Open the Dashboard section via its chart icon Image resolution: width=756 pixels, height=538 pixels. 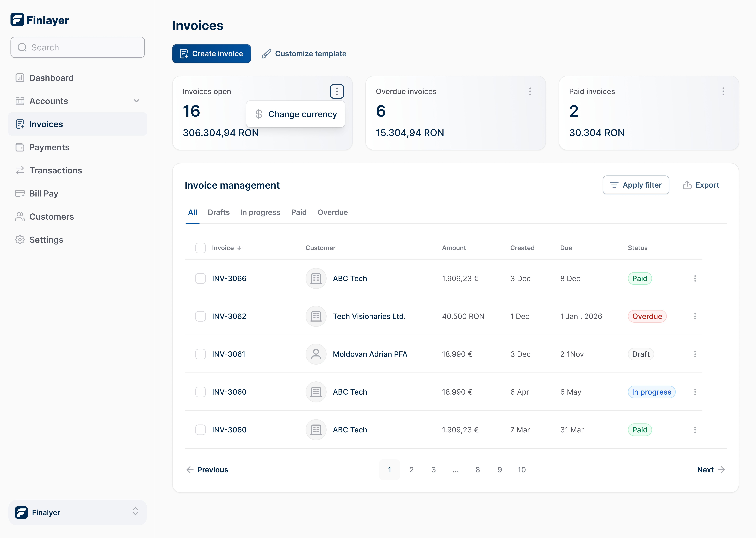[20, 78]
